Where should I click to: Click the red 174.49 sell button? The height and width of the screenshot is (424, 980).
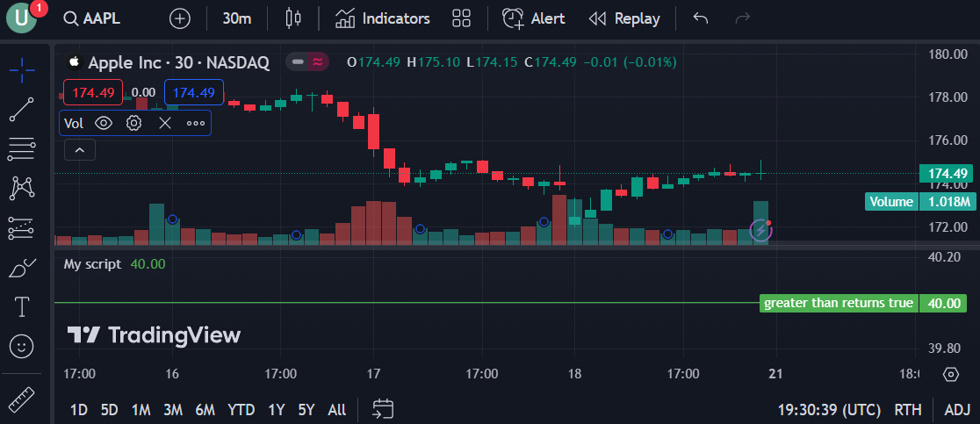point(93,92)
